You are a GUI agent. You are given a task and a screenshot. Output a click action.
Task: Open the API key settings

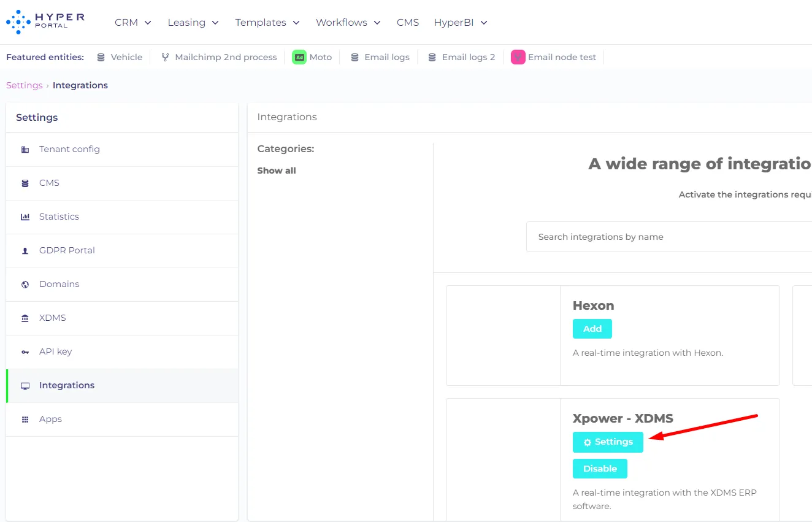point(122,352)
